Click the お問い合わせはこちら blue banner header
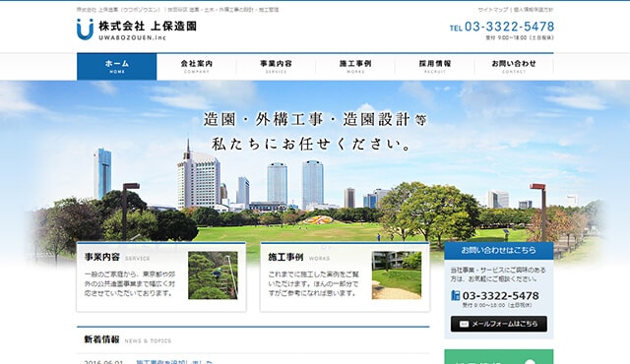The image size is (630, 364). [x=499, y=251]
